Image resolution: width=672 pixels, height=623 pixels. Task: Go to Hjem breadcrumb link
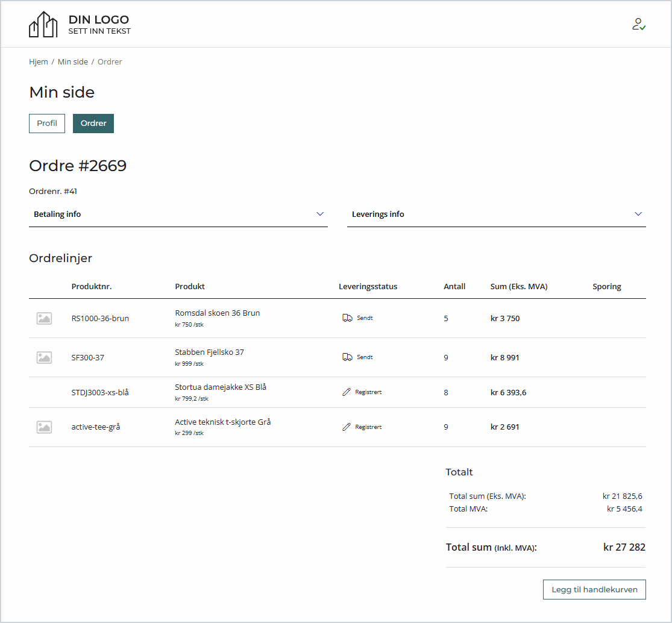[39, 62]
